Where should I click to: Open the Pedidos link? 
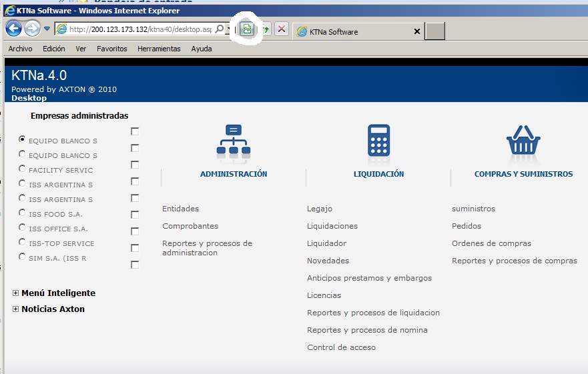tap(466, 226)
